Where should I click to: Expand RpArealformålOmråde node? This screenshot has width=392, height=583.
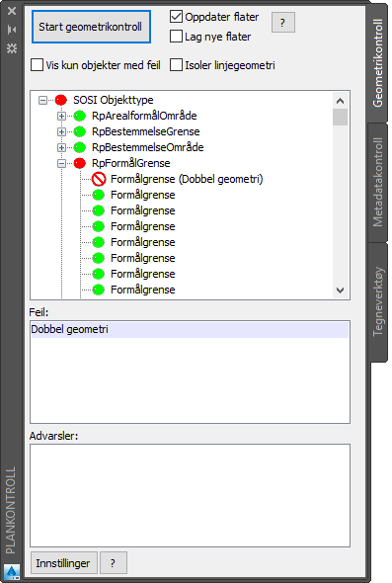coord(61,116)
